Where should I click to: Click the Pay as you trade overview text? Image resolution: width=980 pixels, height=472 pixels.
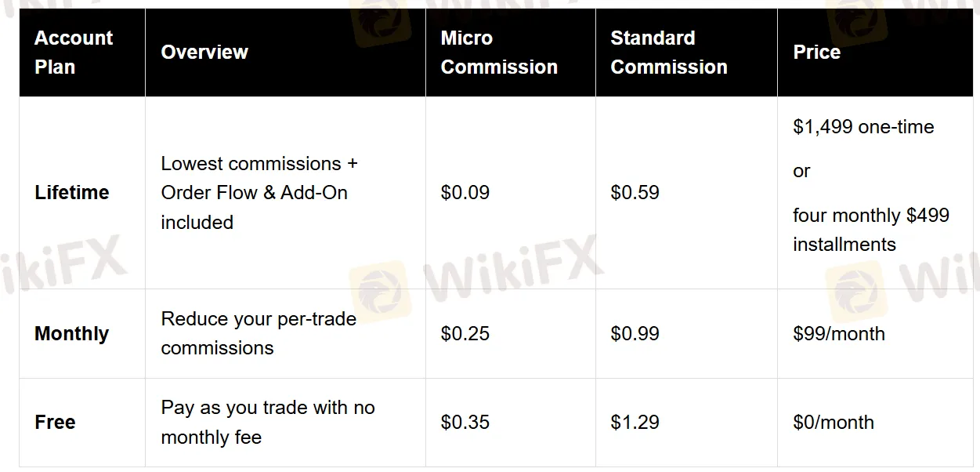click(268, 423)
